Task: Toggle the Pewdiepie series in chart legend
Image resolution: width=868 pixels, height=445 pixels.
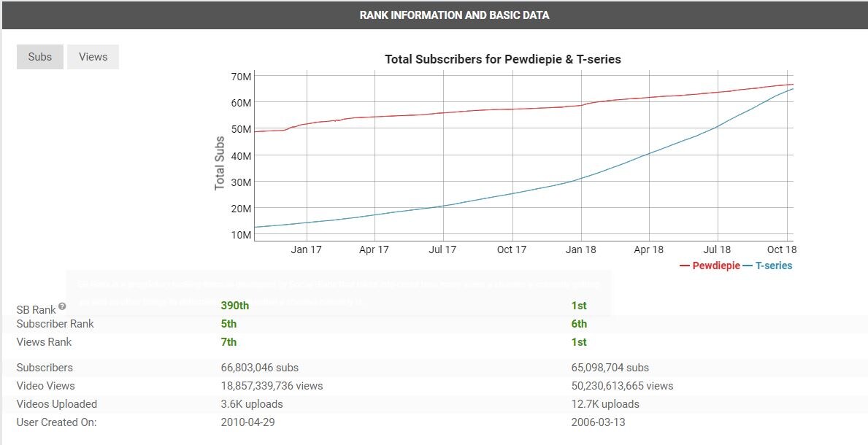Action: coord(710,266)
